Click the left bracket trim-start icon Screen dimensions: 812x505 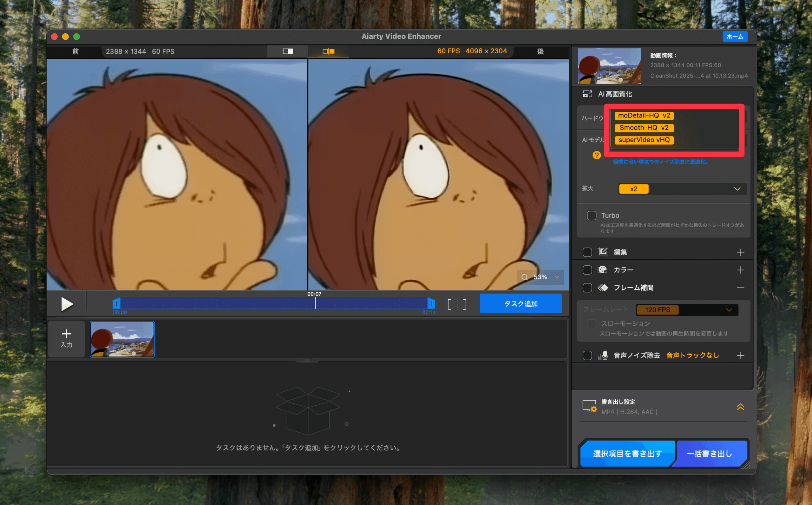(x=449, y=304)
